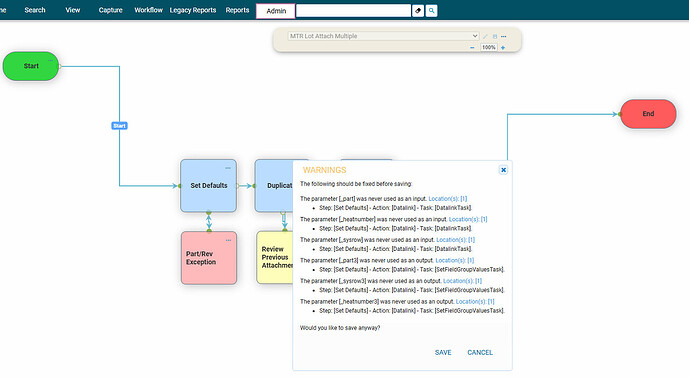Select the Duplicate step node
Viewport: 689px width, 378px height.
tap(274, 186)
